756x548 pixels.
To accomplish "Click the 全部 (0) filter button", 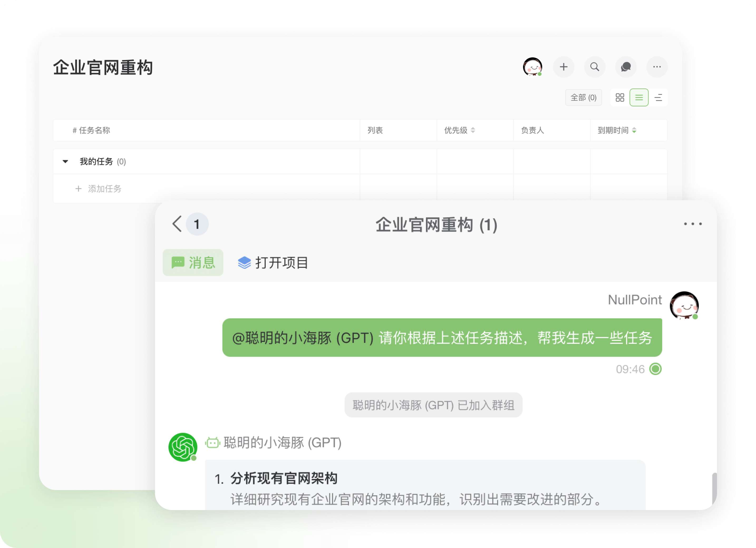I will [x=583, y=97].
